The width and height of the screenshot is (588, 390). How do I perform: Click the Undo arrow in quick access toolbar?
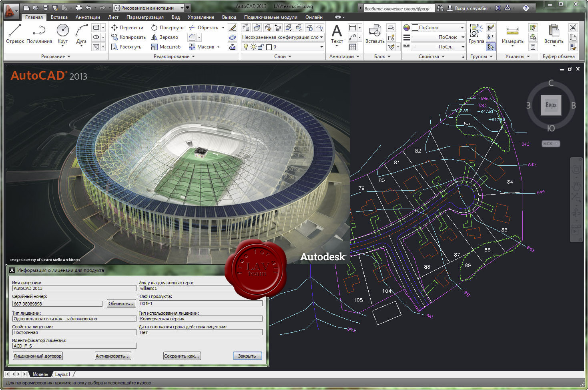[x=88, y=8]
